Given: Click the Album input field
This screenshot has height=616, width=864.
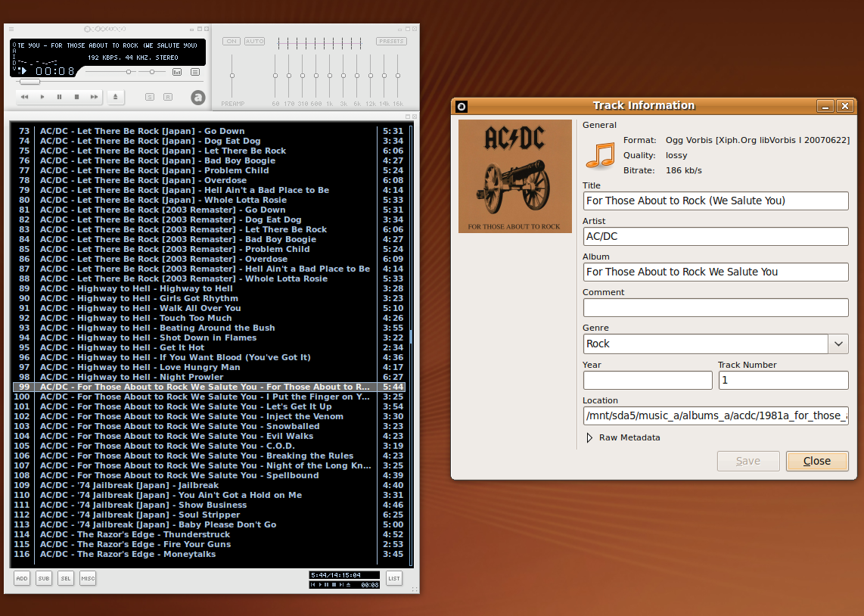Looking at the screenshot, I should [x=716, y=272].
